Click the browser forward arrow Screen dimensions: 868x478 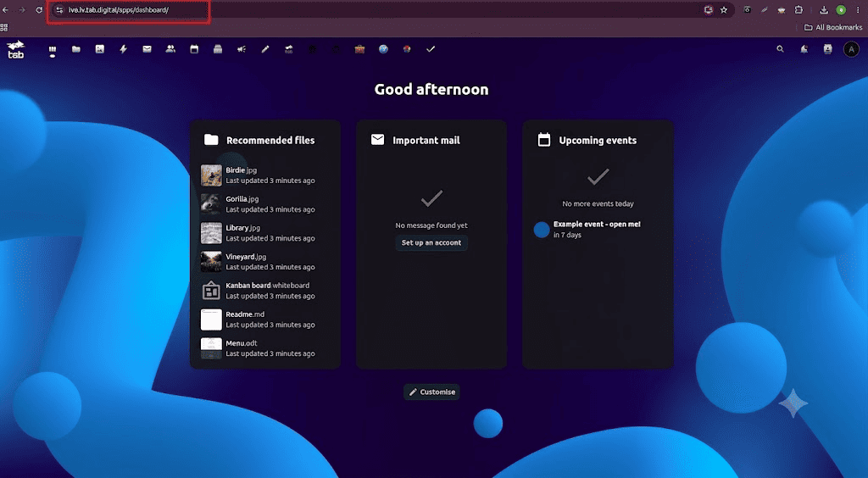point(22,10)
